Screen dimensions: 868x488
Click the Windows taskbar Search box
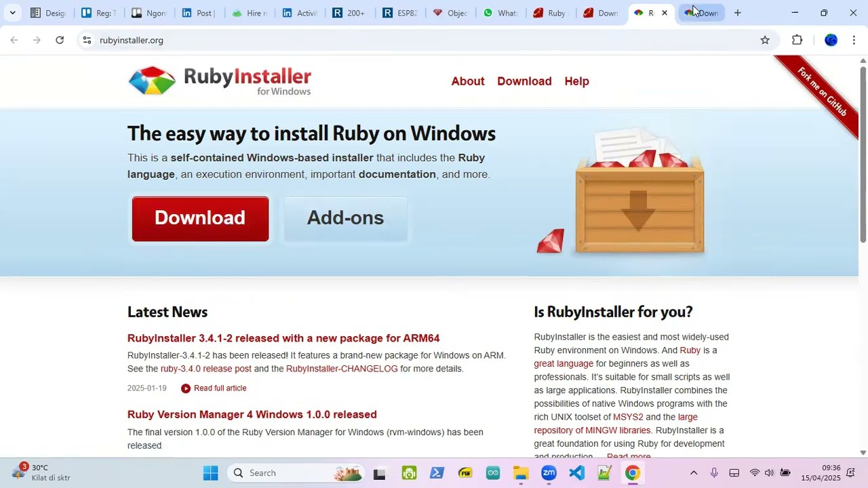pyautogui.click(x=296, y=473)
